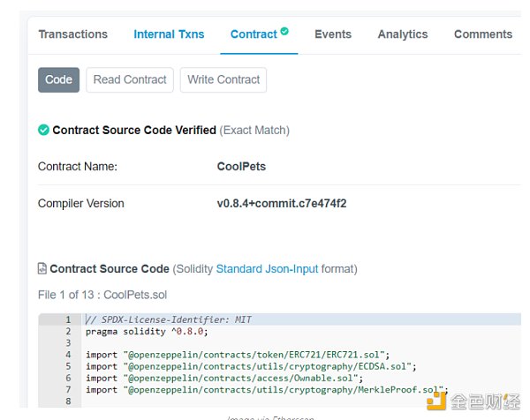Click the file icon next to Contract Source Code
The image size is (530, 420).
(x=42, y=269)
